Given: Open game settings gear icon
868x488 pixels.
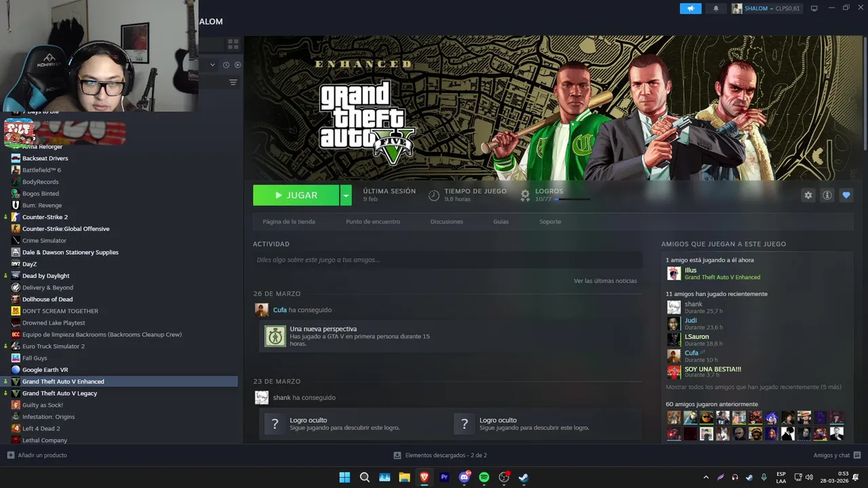Looking at the screenshot, I should coord(808,195).
